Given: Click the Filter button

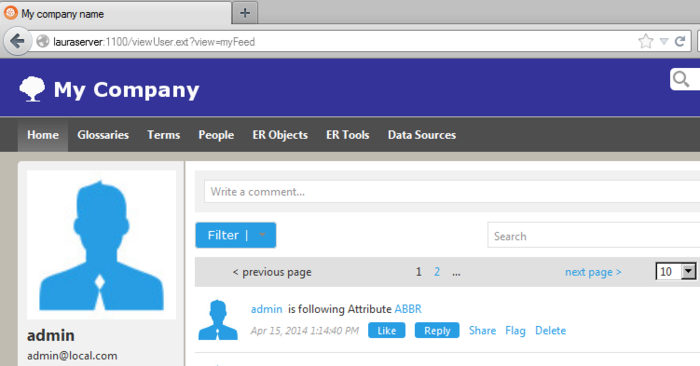Looking at the screenshot, I should point(236,235).
